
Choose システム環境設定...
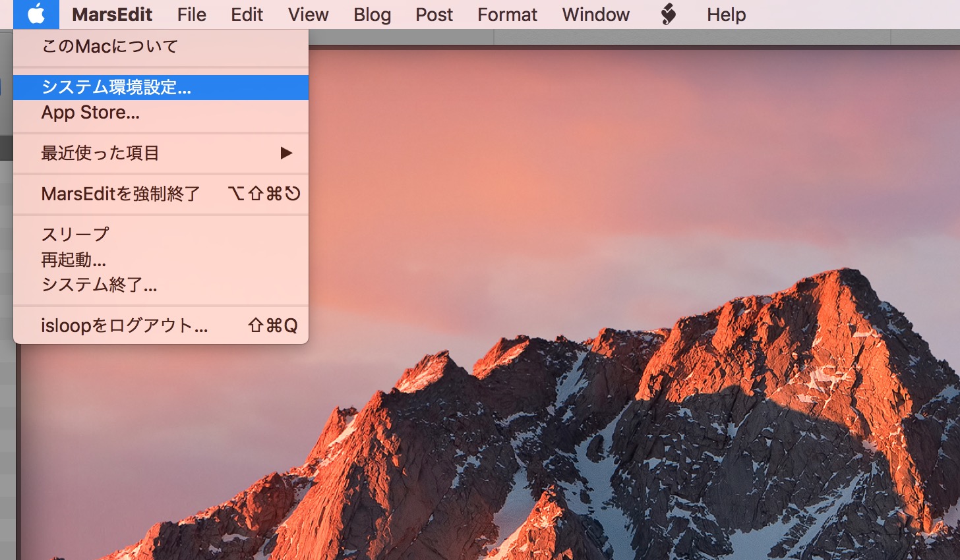[161, 88]
